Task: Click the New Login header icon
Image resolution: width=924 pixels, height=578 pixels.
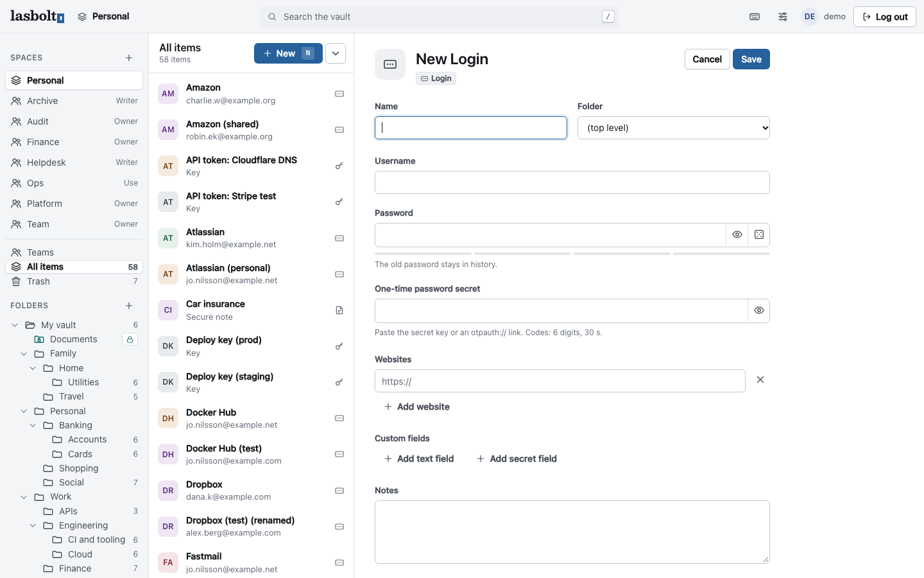Action: point(390,64)
